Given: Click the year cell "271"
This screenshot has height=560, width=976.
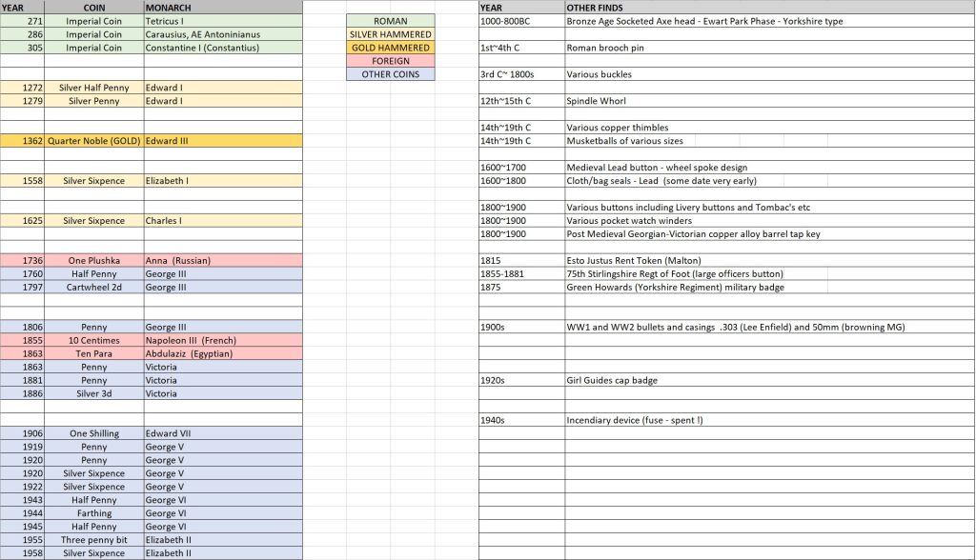Looking at the screenshot, I should (x=23, y=21).
